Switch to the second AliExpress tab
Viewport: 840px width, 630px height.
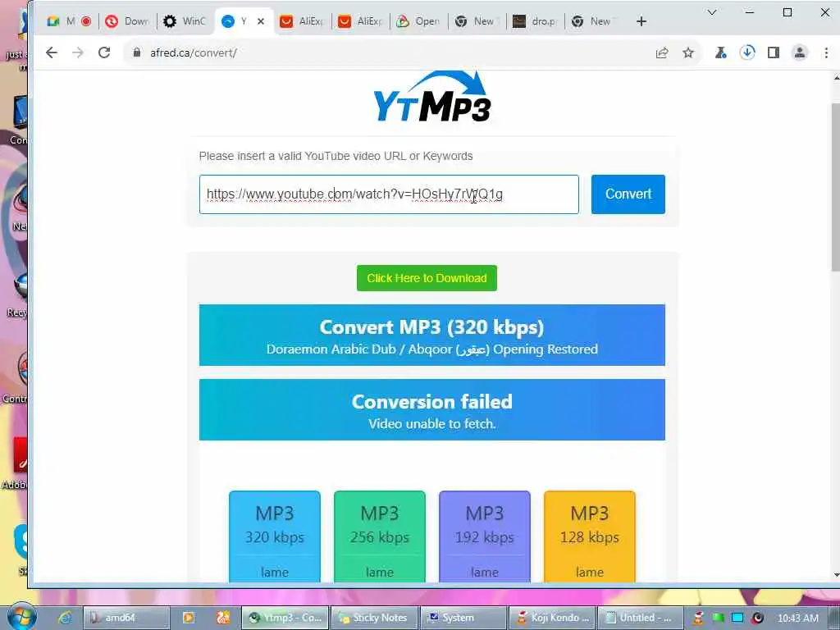[x=361, y=21]
